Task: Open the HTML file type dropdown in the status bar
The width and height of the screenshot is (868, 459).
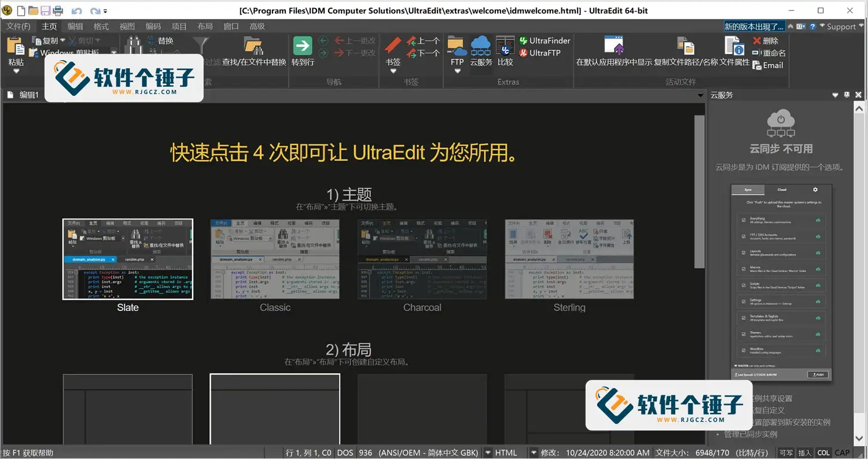Action: tap(488, 453)
